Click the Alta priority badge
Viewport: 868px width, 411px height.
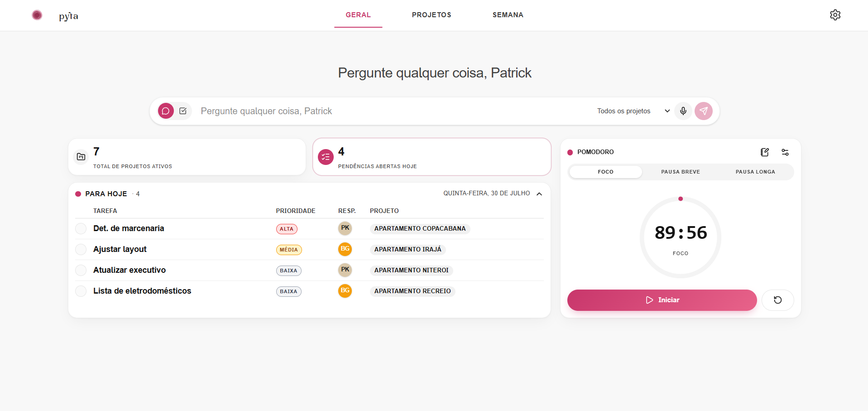click(x=287, y=229)
